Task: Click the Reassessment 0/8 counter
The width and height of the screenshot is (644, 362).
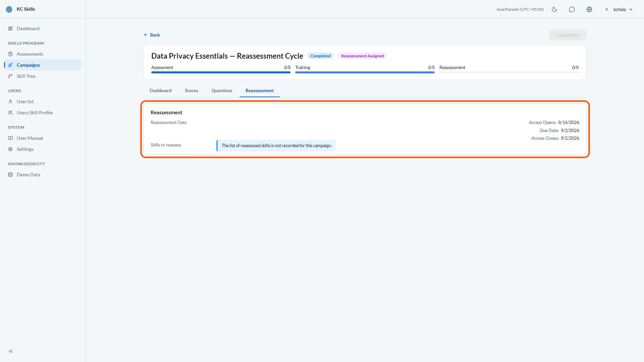Action: click(x=575, y=67)
